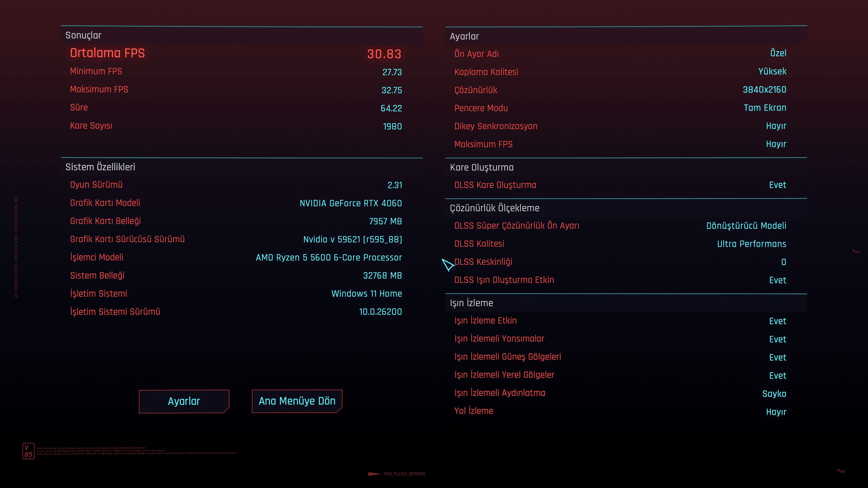Screen dimensions: 868x488
Task: Click Kaplama Kalitesi value Yüksek
Action: pos(772,71)
